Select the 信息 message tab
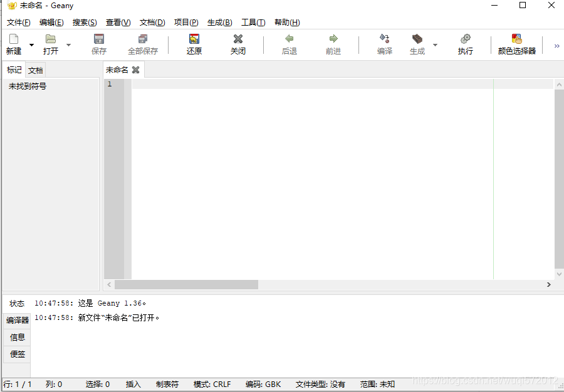 coord(18,337)
